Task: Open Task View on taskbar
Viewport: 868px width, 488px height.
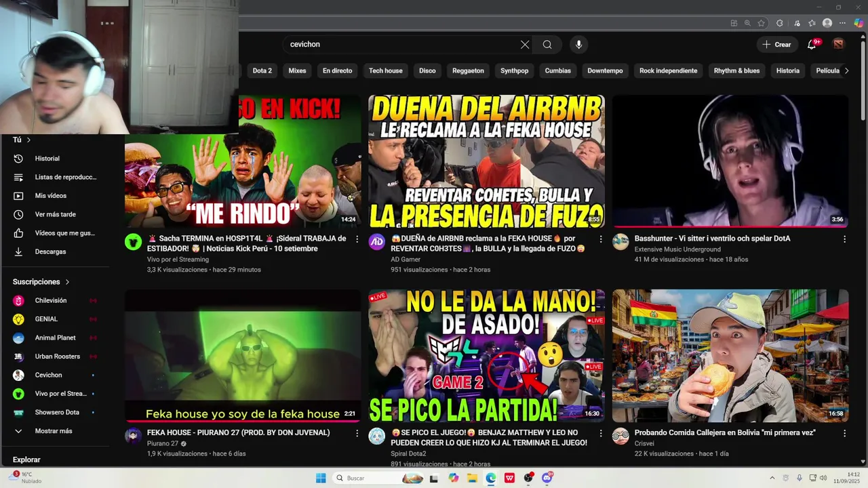Action: [x=434, y=478]
